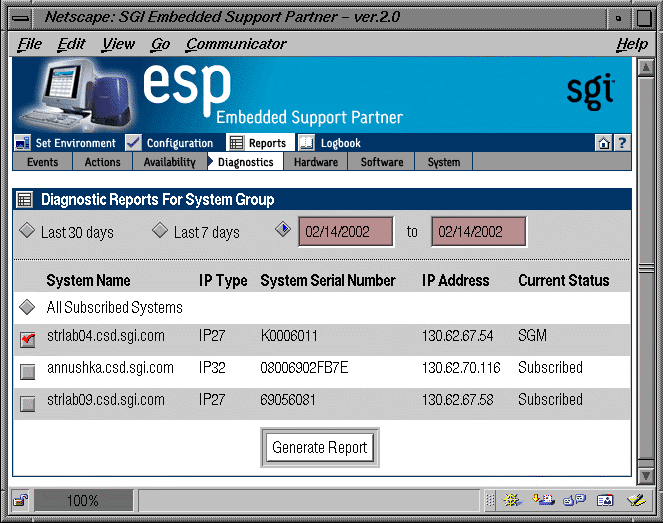Click the Logbook link
This screenshot has height=523, width=663.
point(340,143)
